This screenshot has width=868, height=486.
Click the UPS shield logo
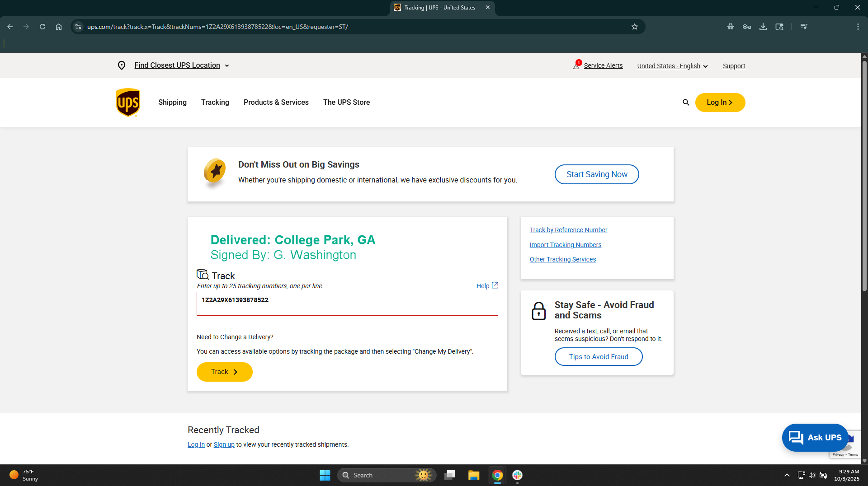tap(128, 103)
